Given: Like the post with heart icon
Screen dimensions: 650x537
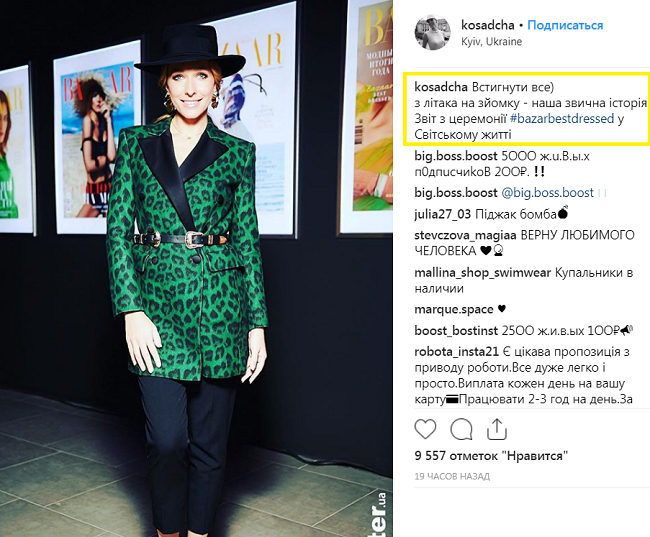Looking at the screenshot, I should 425,430.
